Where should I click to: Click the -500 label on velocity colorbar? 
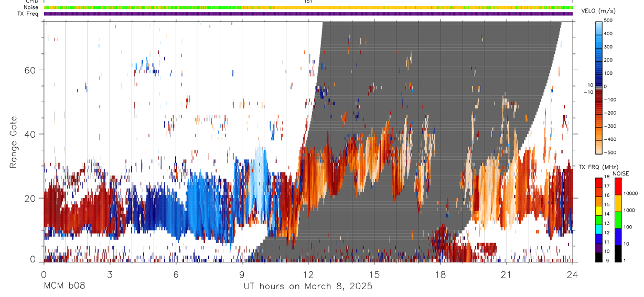pos(611,152)
